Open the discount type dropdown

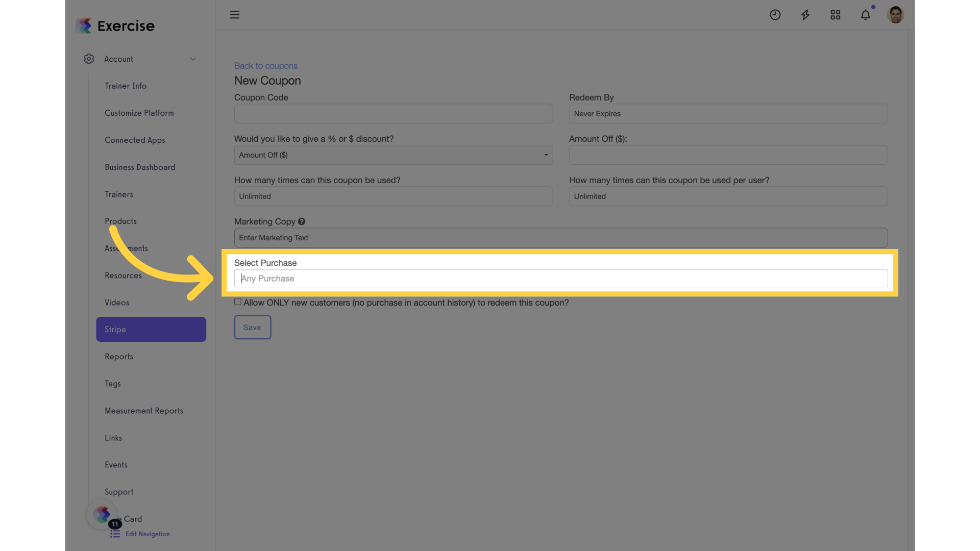(x=393, y=155)
